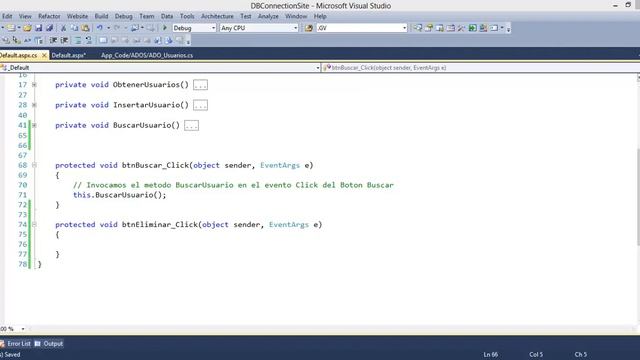Click the collapsed ellipsis box after ObtenerUsuarios()
The width and height of the screenshot is (640, 360).
[x=200, y=85]
